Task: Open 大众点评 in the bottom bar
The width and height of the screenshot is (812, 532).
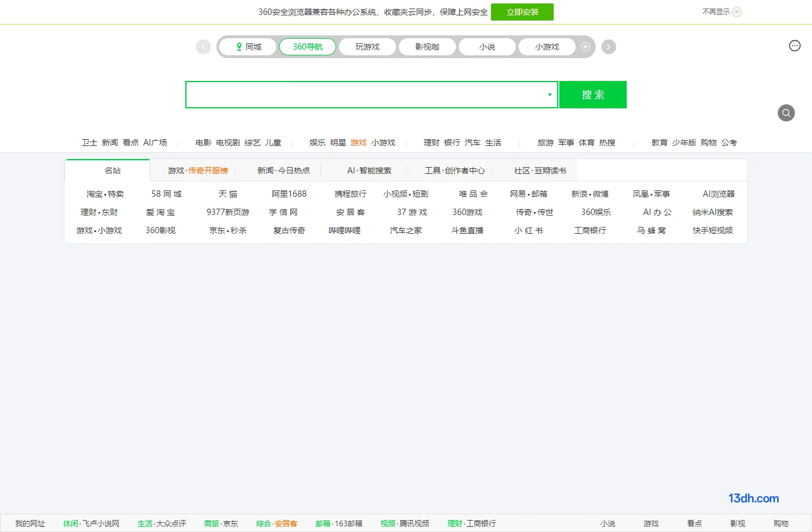Action: [171, 523]
